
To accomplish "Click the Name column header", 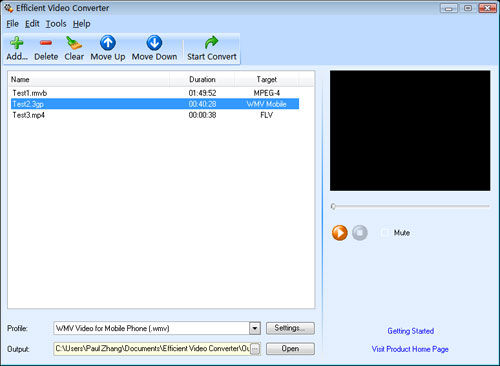I will [x=89, y=80].
